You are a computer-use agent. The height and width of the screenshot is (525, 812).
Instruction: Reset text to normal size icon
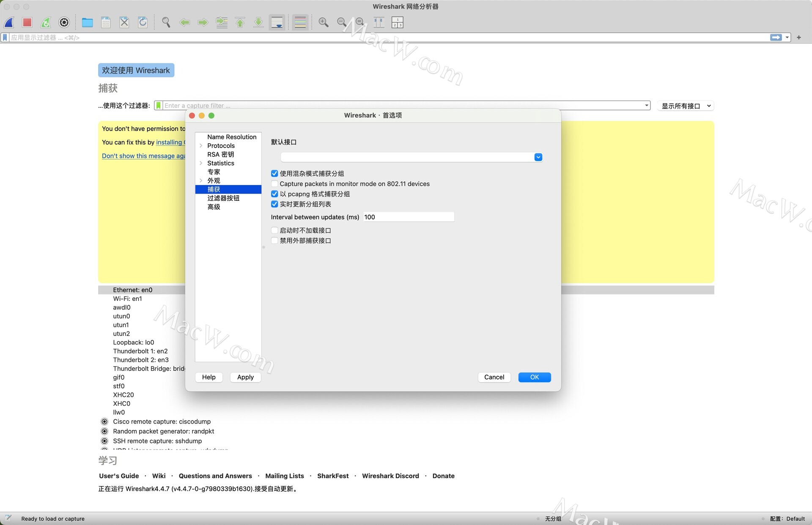coord(360,22)
